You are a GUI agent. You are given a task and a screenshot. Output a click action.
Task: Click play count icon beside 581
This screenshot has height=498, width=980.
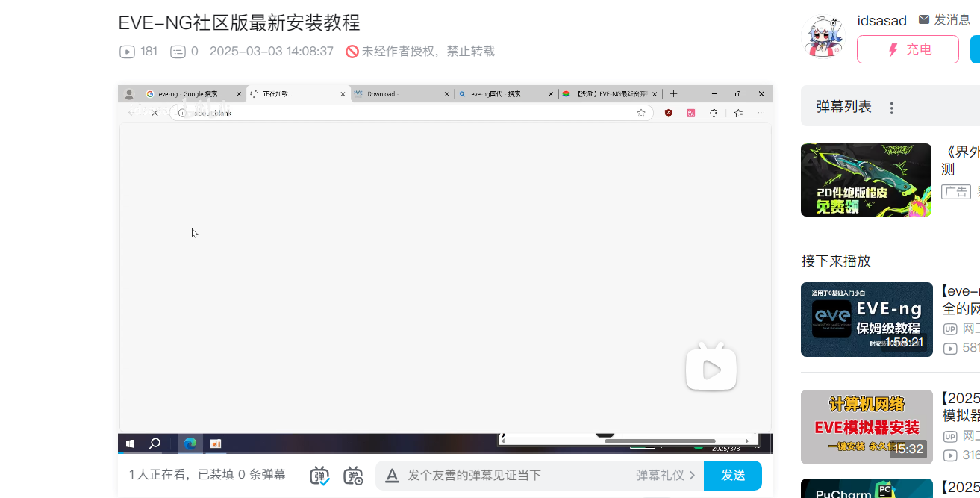click(x=950, y=348)
